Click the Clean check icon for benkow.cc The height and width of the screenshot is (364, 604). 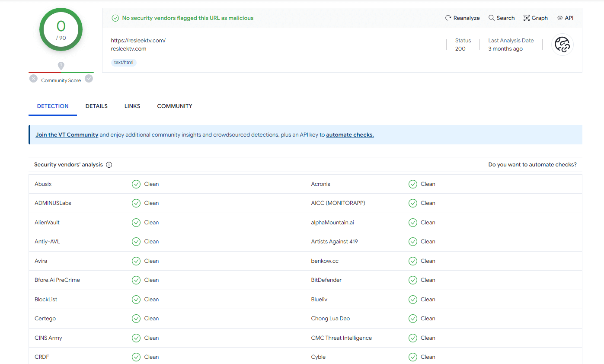point(413,261)
